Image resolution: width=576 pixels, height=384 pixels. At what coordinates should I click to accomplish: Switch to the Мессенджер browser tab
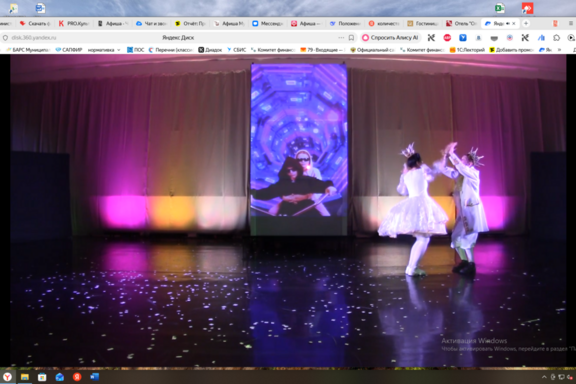pos(268,24)
